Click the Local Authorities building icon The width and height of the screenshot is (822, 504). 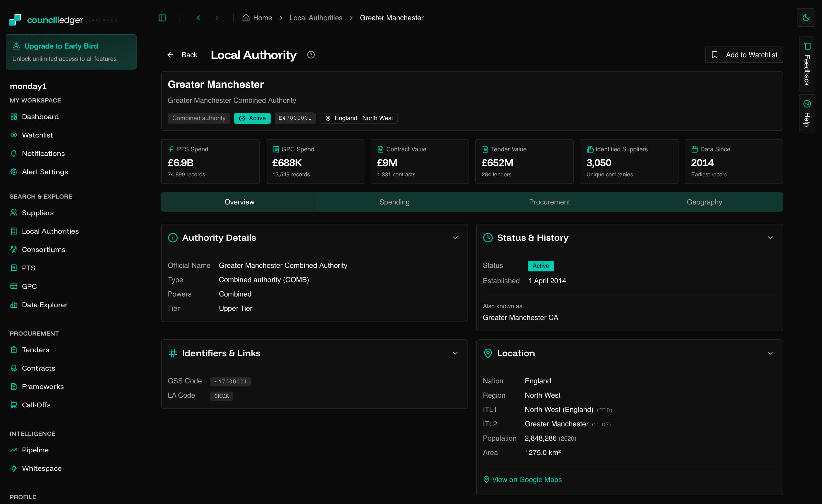pos(14,231)
